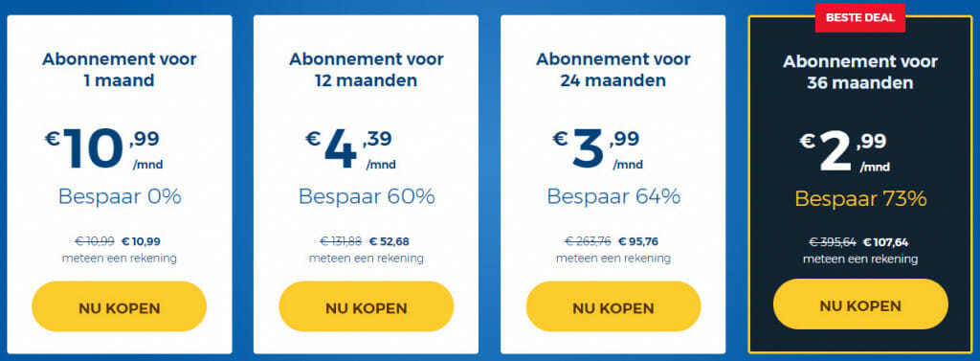Buy the 24 months subscription

point(613,306)
